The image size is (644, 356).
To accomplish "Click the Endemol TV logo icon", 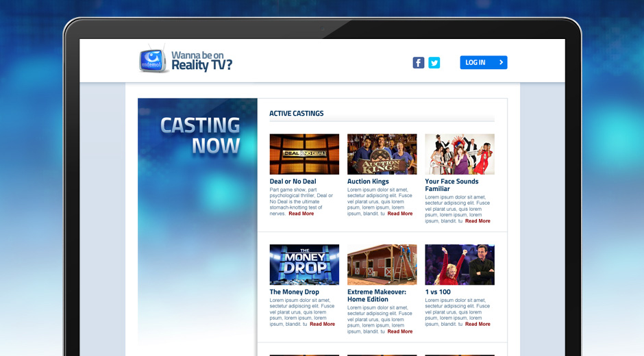I will [x=153, y=60].
